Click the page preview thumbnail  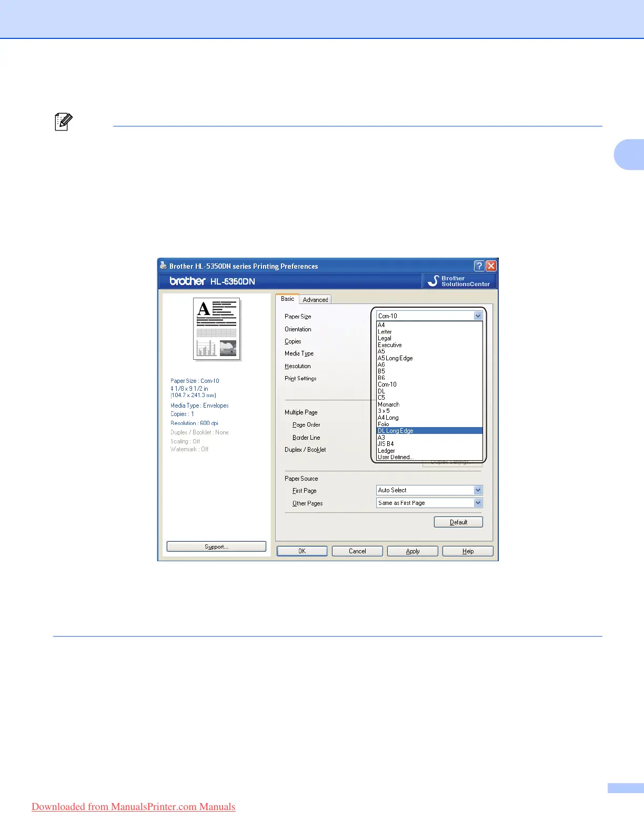[217, 329]
